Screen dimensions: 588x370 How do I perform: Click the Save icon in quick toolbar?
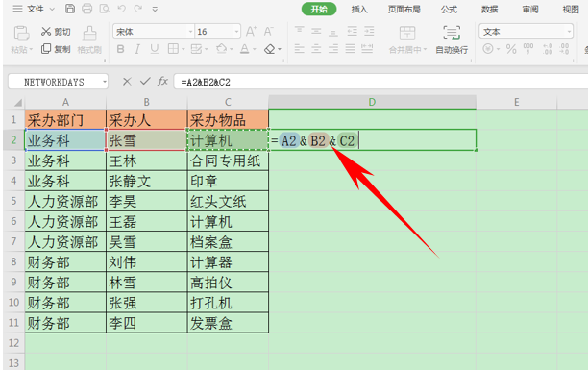(70, 9)
